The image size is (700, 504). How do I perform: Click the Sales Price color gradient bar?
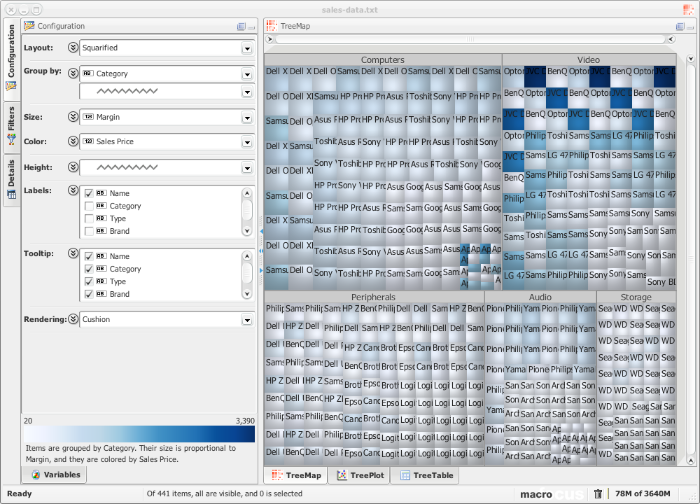[x=138, y=434]
